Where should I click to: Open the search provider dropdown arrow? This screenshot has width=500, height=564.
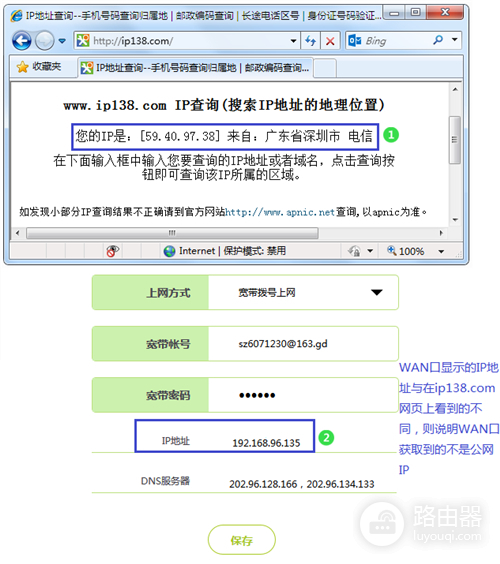click(455, 40)
